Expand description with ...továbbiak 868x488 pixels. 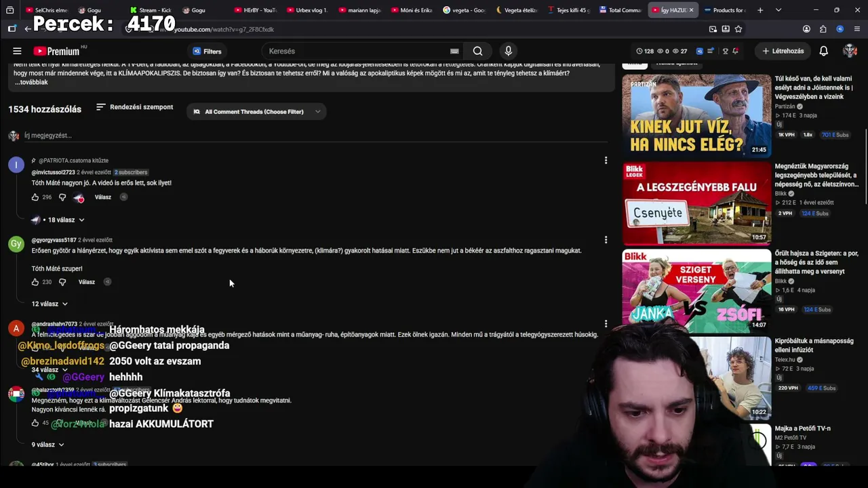31,82
